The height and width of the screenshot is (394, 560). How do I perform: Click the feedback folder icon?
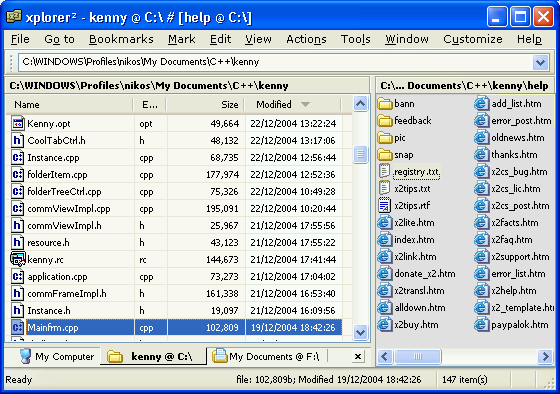(x=385, y=121)
